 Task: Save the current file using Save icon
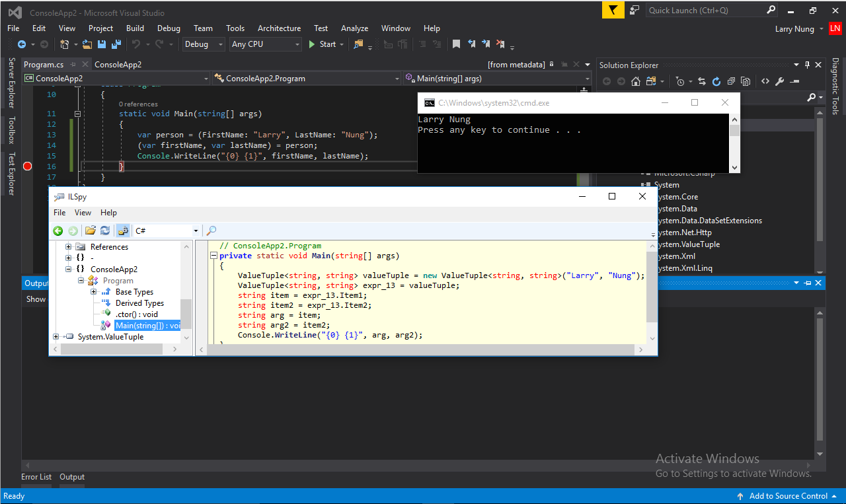click(102, 44)
